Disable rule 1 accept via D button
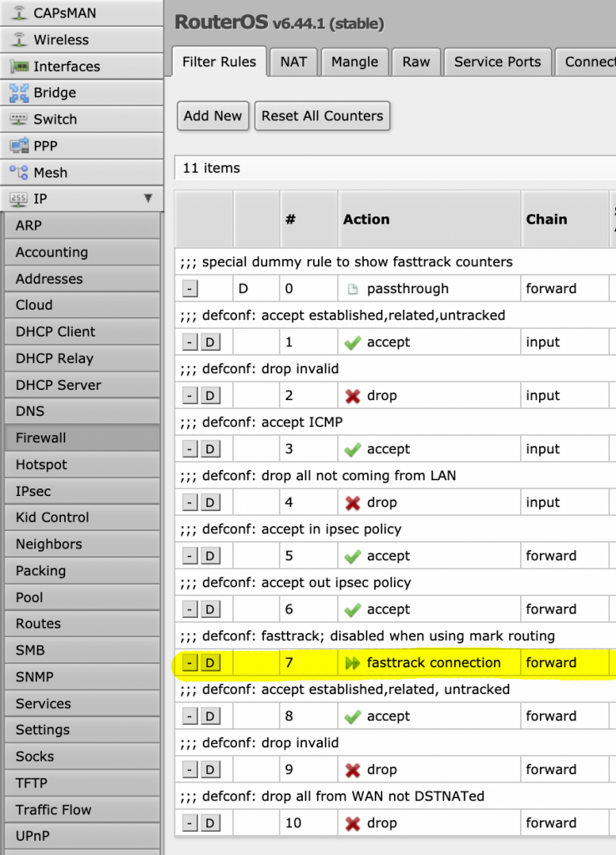 point(210,342)
